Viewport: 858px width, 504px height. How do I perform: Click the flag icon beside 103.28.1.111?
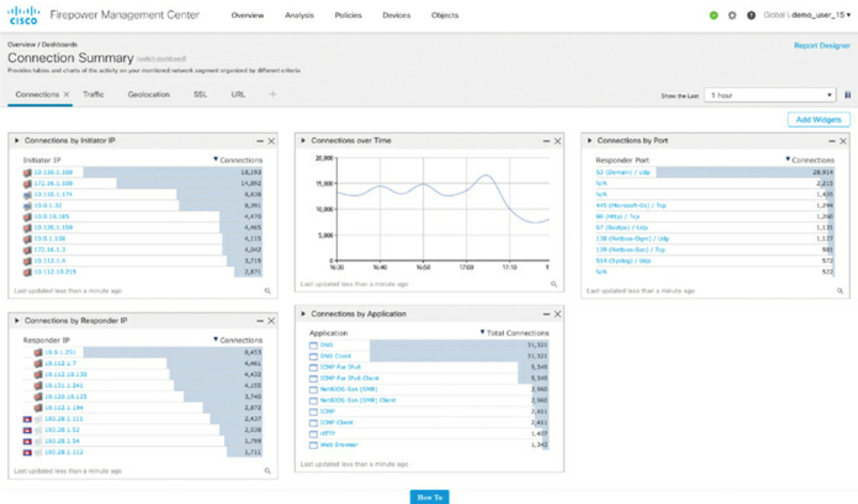pos(27,419)
